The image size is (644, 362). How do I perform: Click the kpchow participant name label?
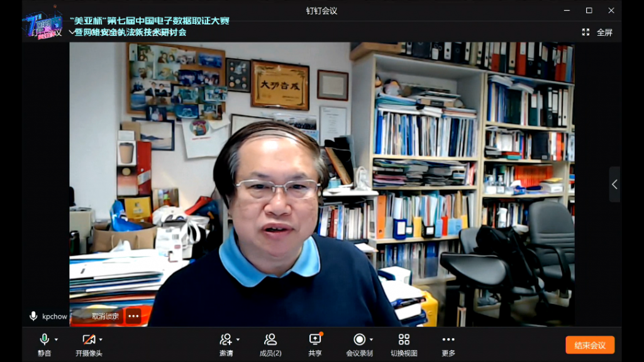coord(55,317)
